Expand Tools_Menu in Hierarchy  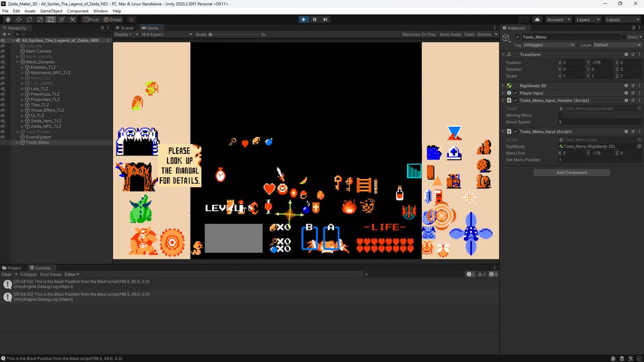18,142
